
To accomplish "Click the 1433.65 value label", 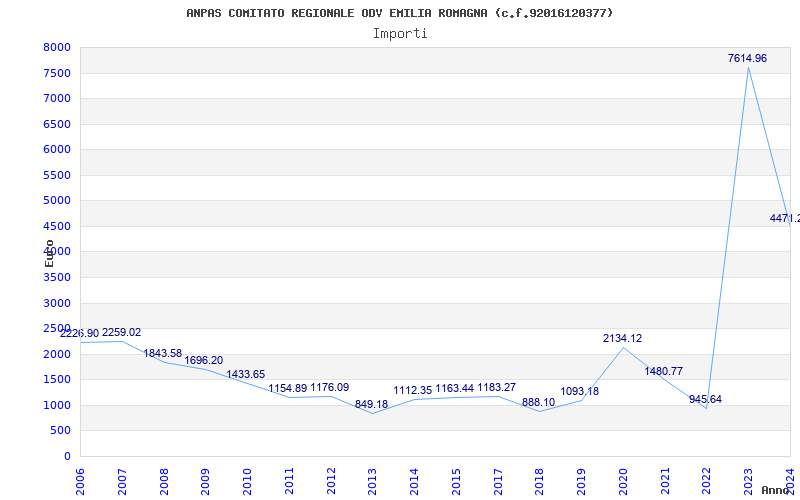I will (245, 374).
